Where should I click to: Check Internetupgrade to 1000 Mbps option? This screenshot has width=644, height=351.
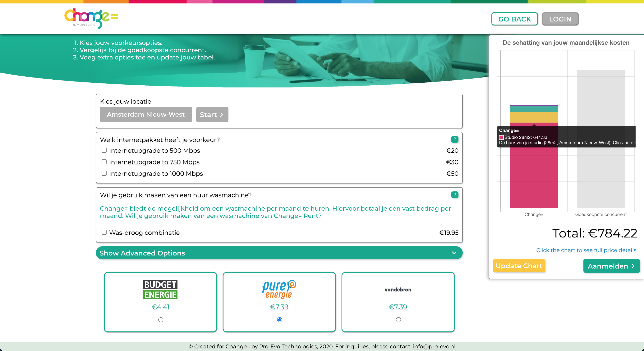click(104, 173)
